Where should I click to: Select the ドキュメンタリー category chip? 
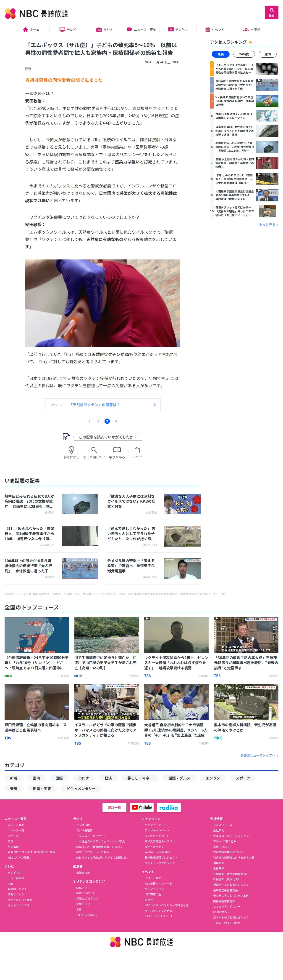pos(81,789)
